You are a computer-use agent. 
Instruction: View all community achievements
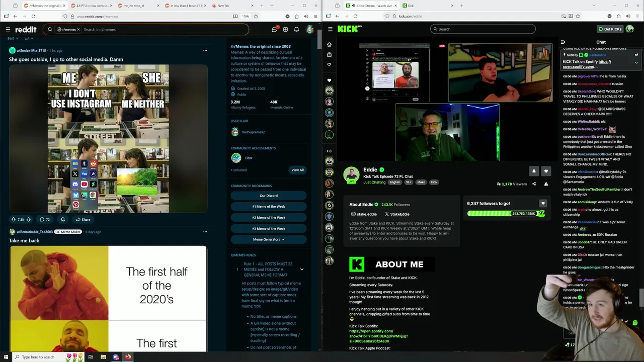(297, 170)
